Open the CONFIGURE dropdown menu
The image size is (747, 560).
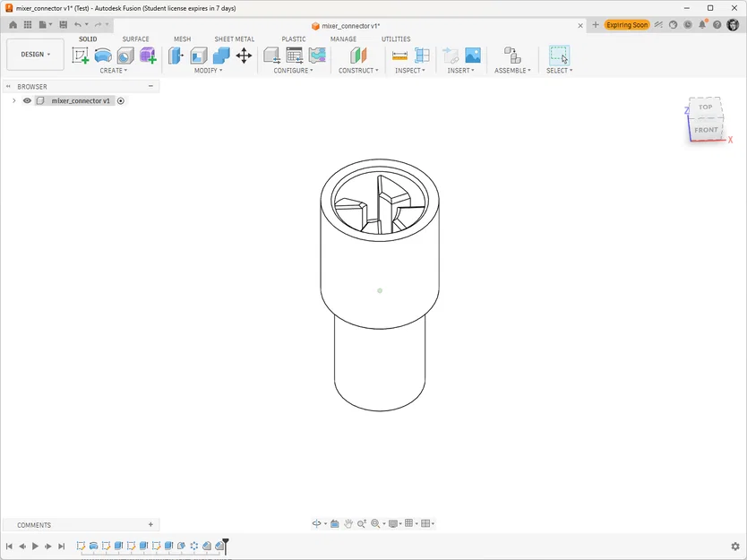click(x=294, y=71)
